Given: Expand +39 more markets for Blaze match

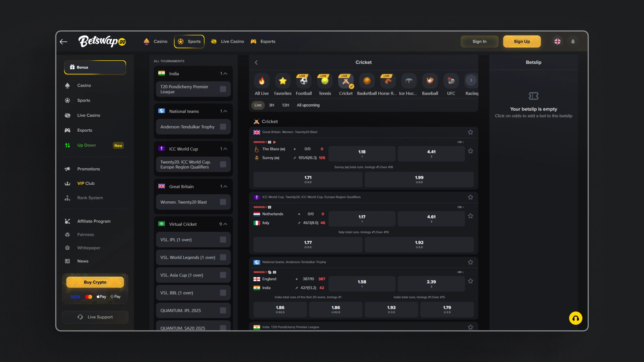Looking at the screenshot, I should 461,142.
